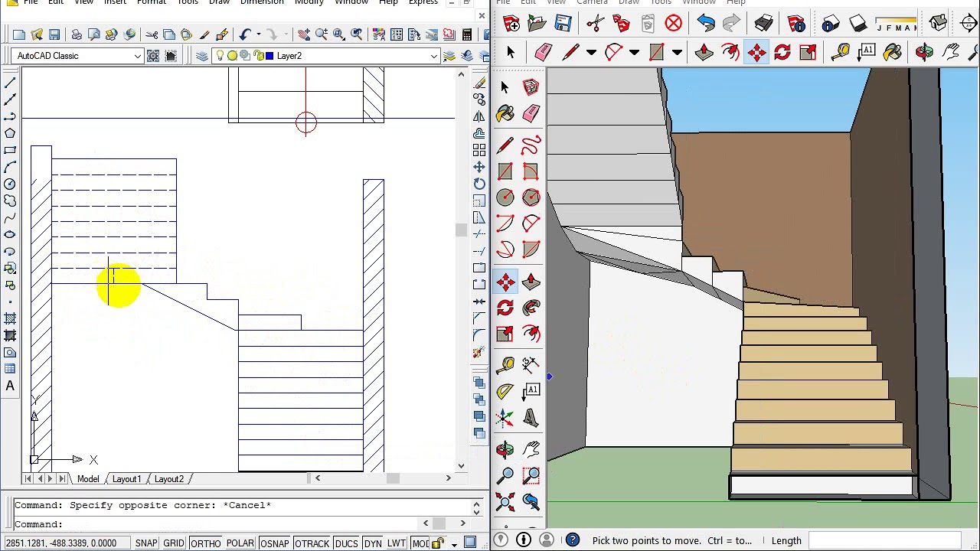Select AutoCAD's Array modify tool

pos(479,150)
